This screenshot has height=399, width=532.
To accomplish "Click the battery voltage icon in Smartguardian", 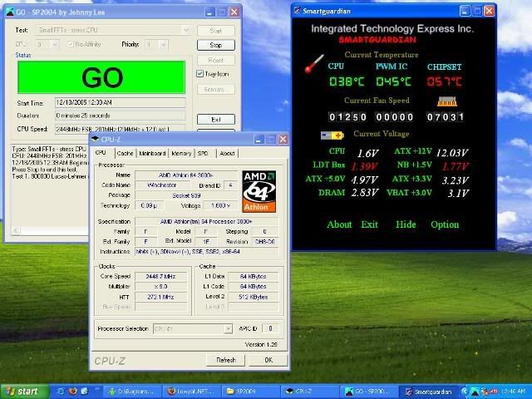I will click(332, 135).
